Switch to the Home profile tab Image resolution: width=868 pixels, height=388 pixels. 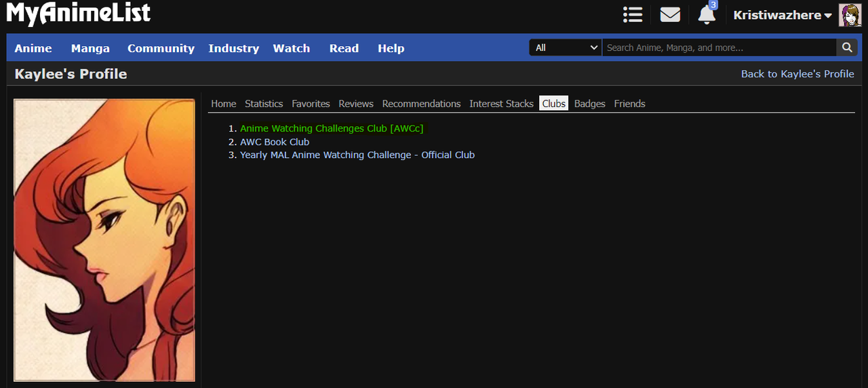click(x=224, y=104)
